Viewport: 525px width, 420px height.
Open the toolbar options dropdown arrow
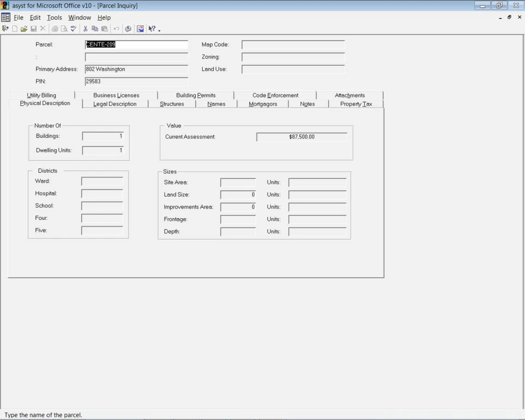tap(159, 30)
